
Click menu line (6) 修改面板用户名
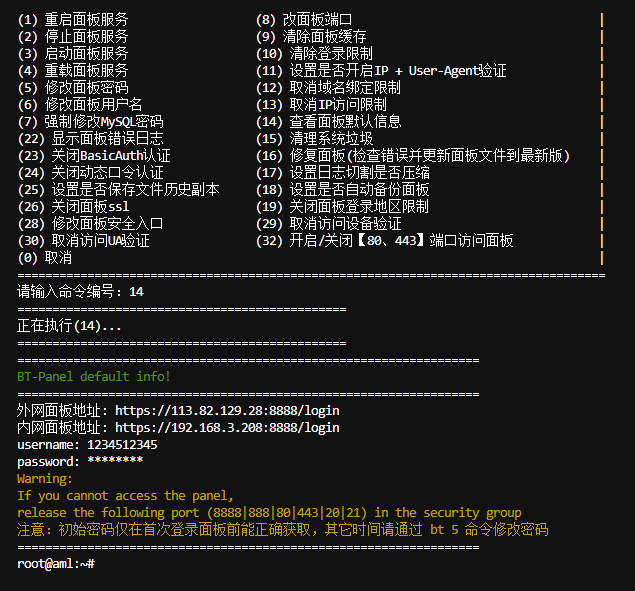click(80, 105)
